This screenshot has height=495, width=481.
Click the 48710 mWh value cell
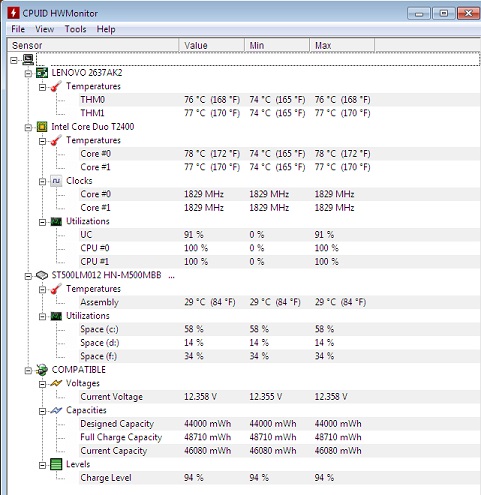pyautogui.click(x=207, y=437)
